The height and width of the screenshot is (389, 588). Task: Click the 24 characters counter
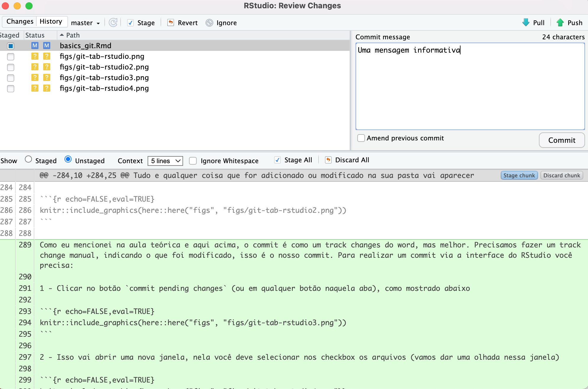(563, 37)
